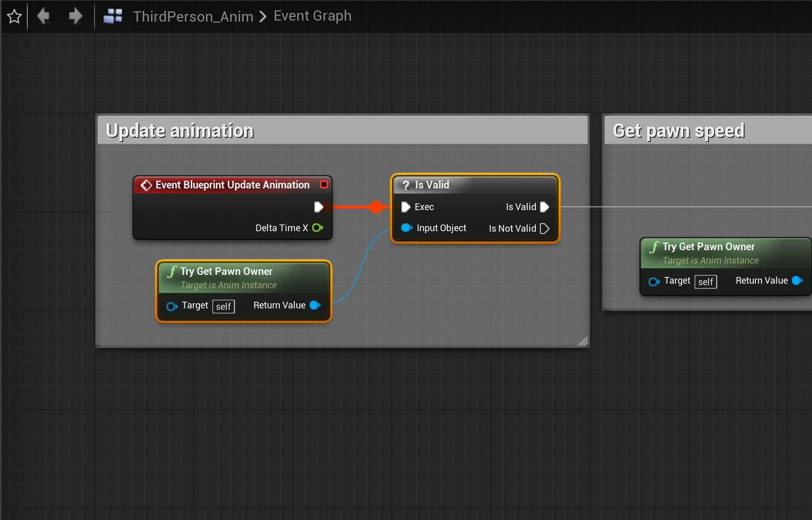
Task: Click the Is Valid output exec pin
Action: tap(545, 207)
